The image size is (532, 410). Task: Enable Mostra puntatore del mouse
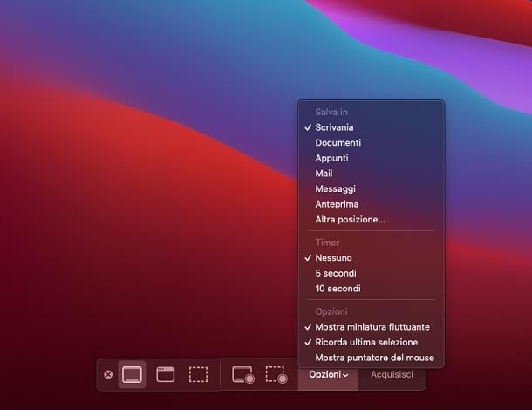[372, 358]
